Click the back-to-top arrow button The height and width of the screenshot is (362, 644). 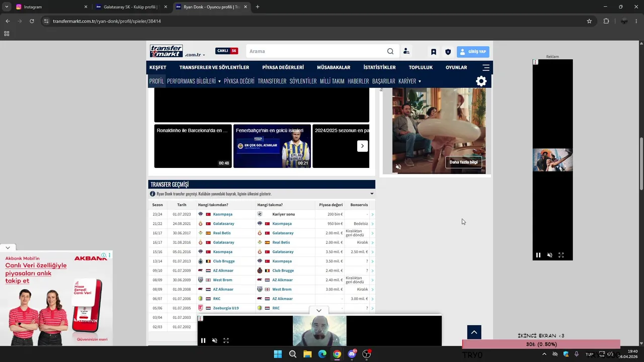474,332
